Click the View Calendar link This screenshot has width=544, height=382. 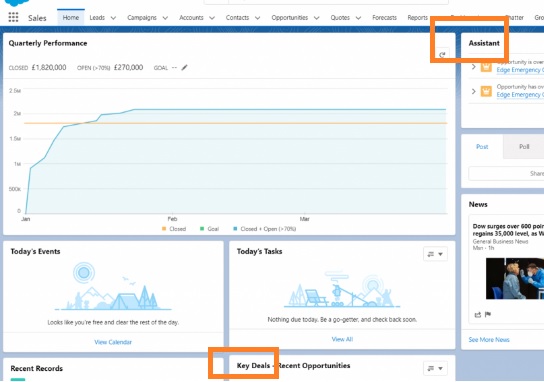point(113,342)
